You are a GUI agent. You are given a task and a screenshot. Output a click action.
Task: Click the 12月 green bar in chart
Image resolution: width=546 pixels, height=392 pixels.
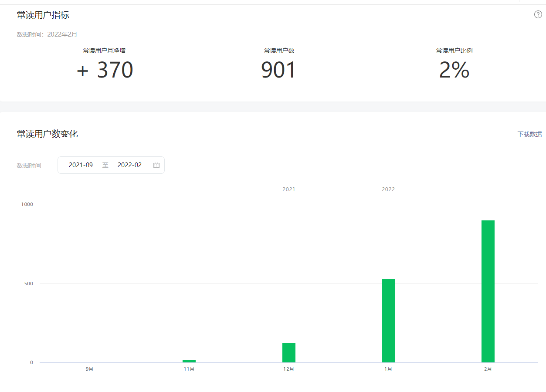(289, 353)
